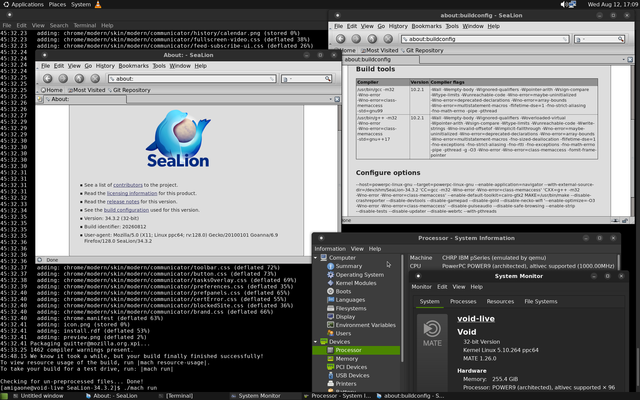Collapse the Computer tree node
The height and width of the screenshot is (400, 640).
316,258
